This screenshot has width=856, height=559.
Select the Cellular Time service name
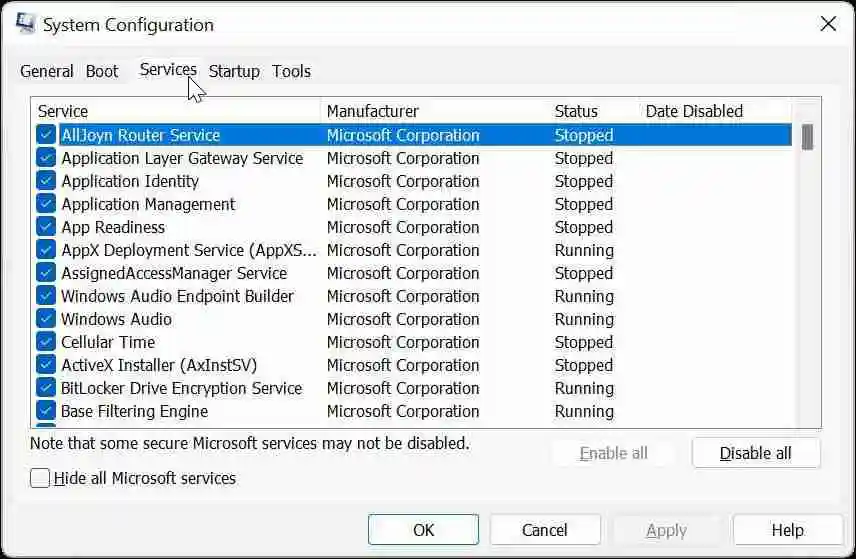[x=108, y=342]
